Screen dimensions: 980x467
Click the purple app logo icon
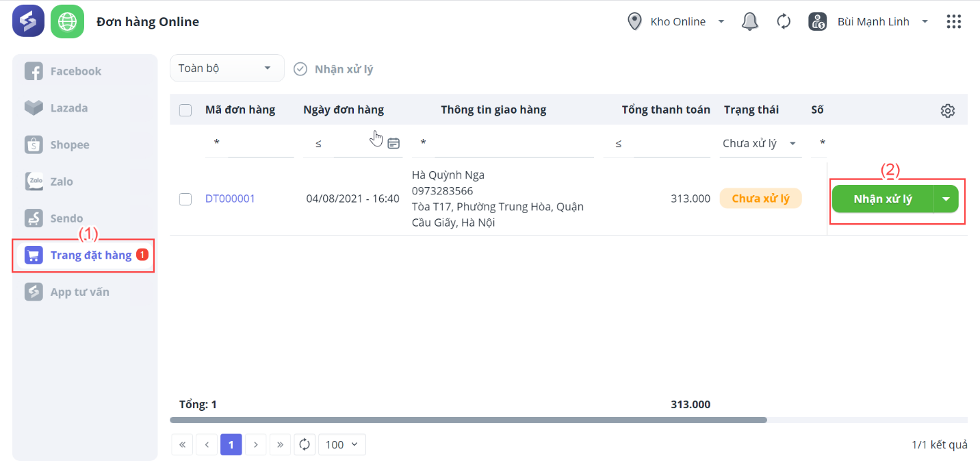[28, 21]
